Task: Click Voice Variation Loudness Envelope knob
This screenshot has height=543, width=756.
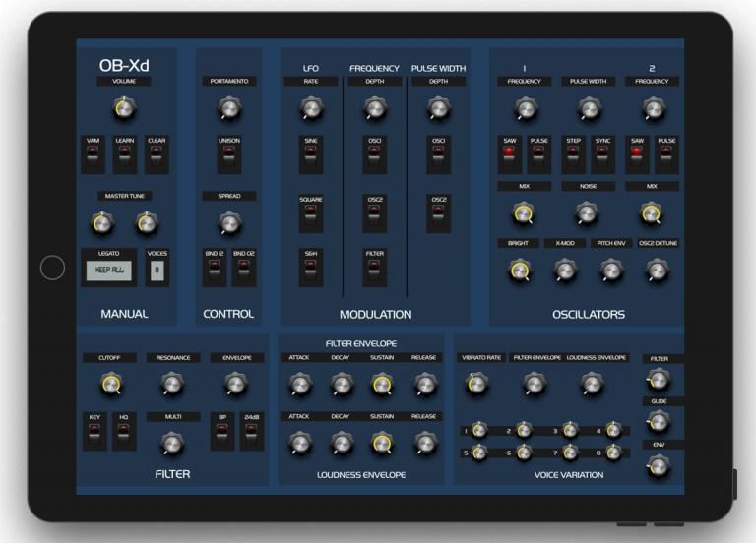Action: (592, 384)
